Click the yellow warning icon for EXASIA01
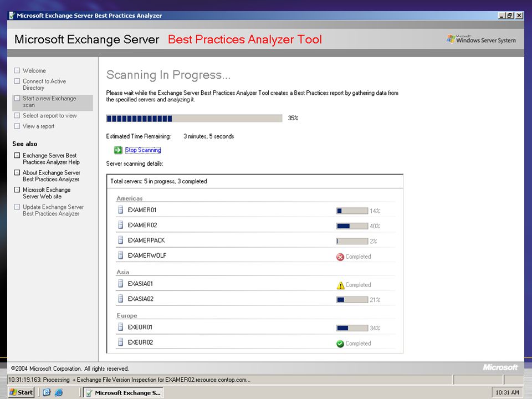The width and height of the screenshot is (532, 399). coord(340,285)
